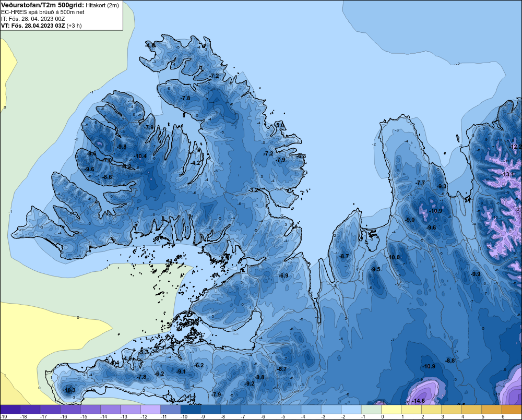This screenshot has height=420, width=522.
Task: Select the '-9.5' temperature value
Action: point(375,269)
